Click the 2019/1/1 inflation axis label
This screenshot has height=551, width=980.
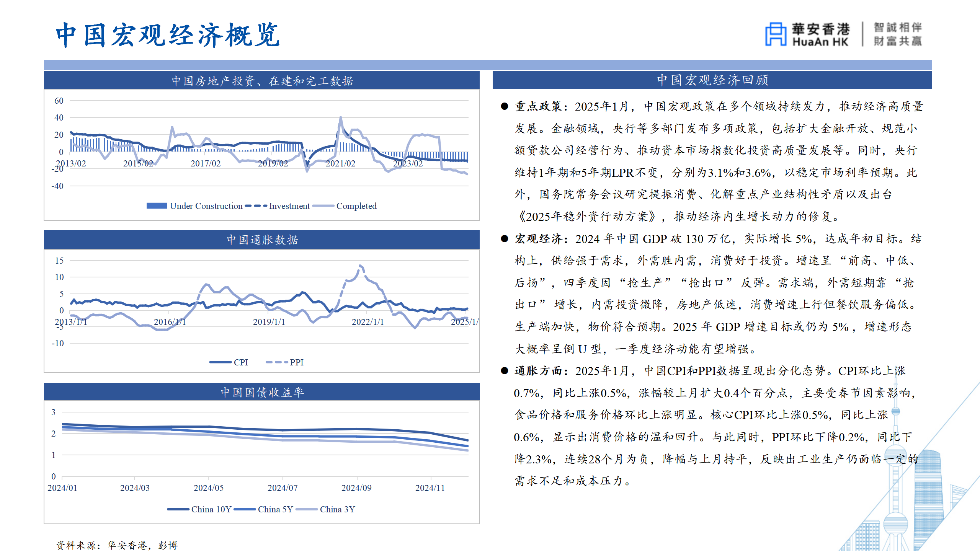(269, 322)
